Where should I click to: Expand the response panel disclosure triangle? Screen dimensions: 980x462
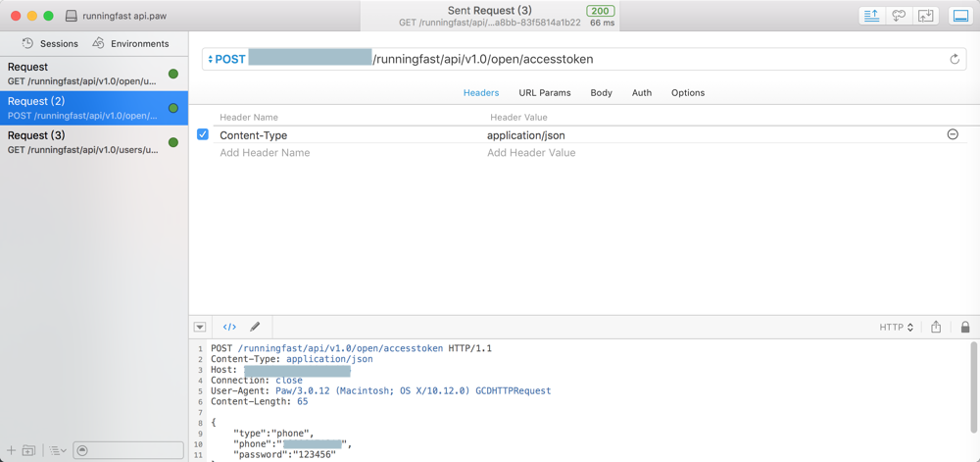pyautogui.click(x=200, y=327)
